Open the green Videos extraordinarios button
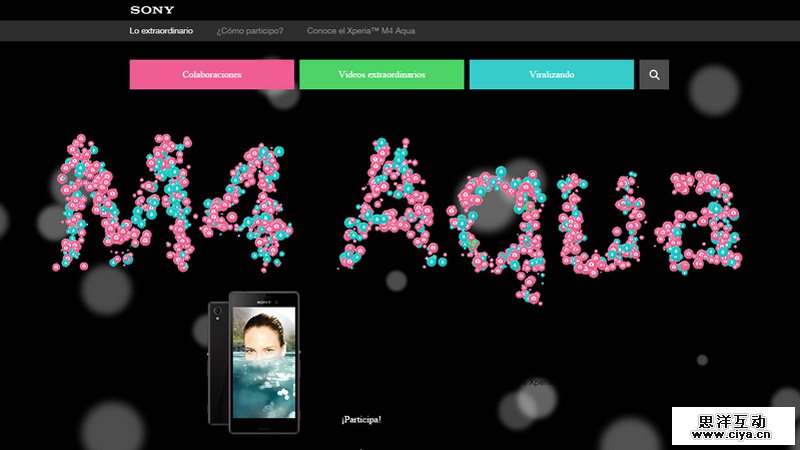The height and width of the screenshot is (450, 800). point(382,74)
